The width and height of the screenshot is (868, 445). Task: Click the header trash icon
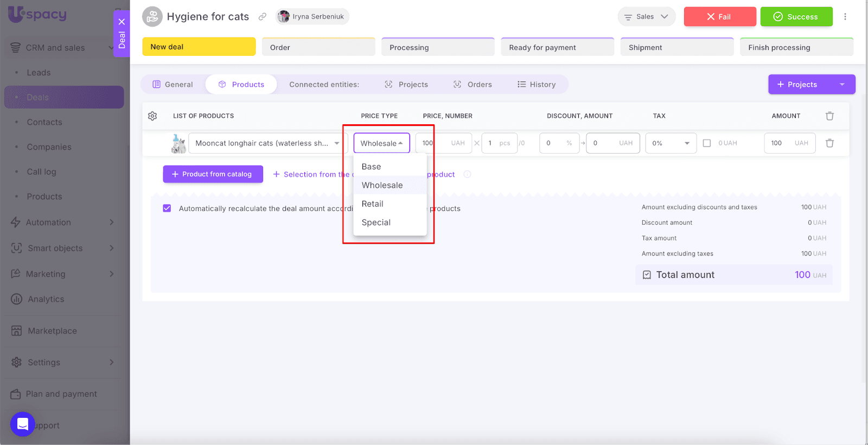coord(829,116)
